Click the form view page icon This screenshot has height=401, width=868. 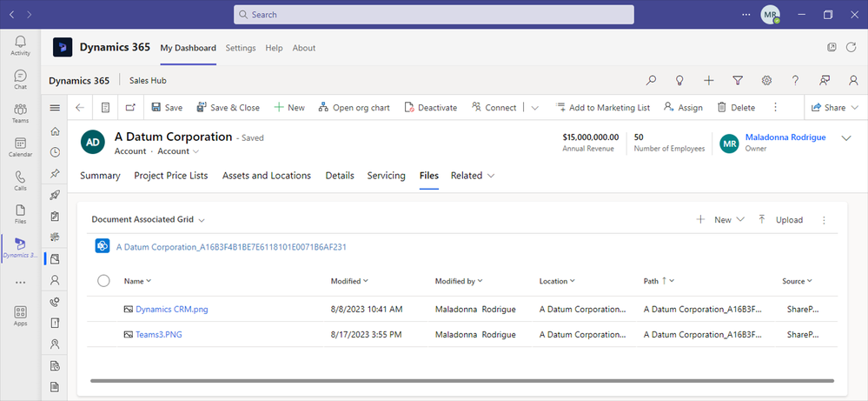(105, 108)
